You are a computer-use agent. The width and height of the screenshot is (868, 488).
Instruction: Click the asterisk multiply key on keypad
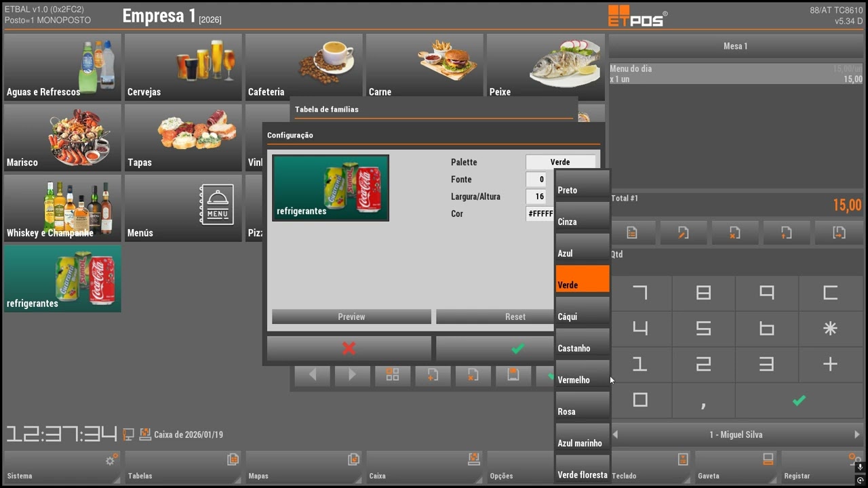pos(830,329)
